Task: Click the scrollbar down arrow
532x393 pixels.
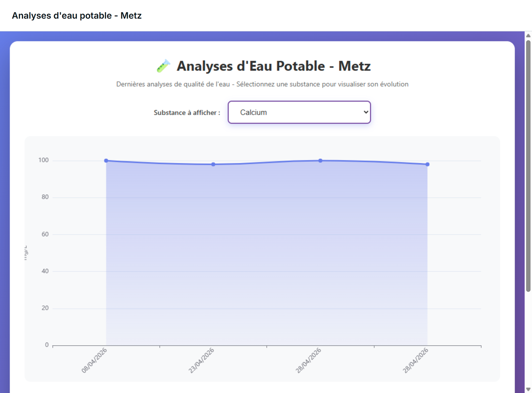Action: click(528, 389)
